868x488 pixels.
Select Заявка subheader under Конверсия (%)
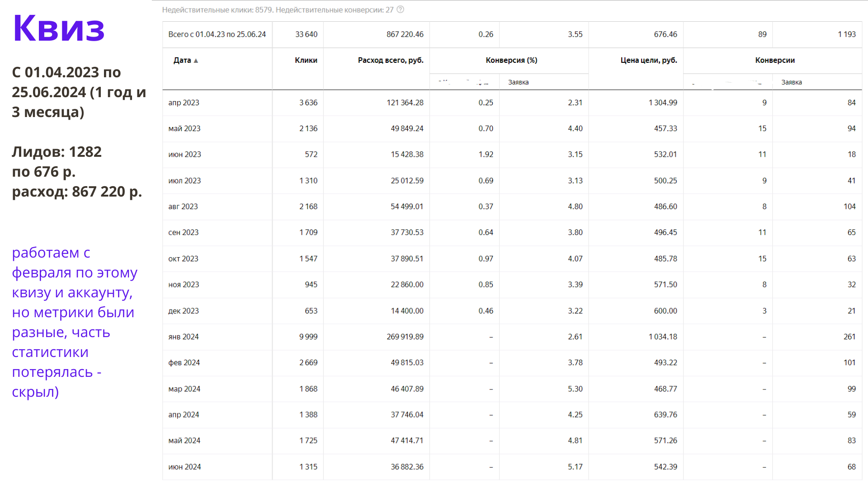coord(518,82)
